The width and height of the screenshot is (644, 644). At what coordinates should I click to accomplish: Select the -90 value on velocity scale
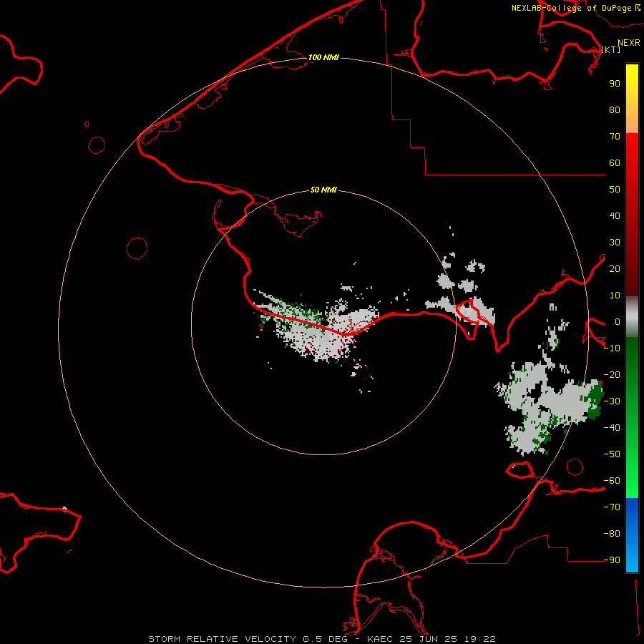pos(612,560)
